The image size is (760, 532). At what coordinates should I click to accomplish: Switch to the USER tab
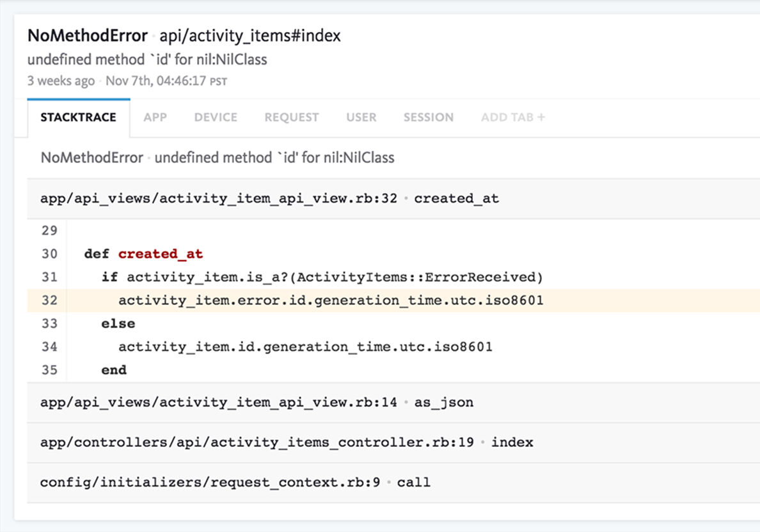[x=361, y=118]
